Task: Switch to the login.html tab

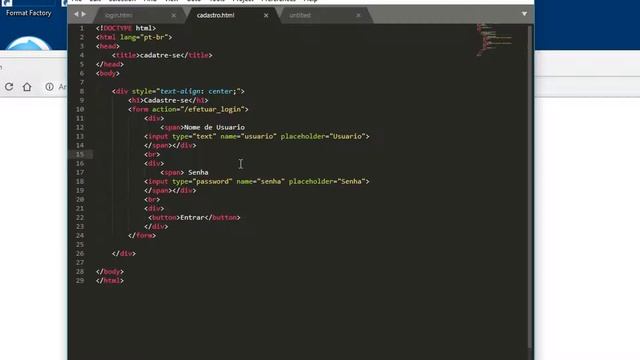Action: 119,15
